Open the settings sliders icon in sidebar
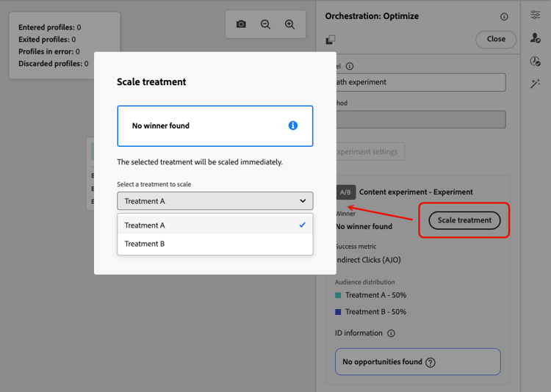Screen dimensions: 551x392 pyautogui.click(x=535, y=15)
